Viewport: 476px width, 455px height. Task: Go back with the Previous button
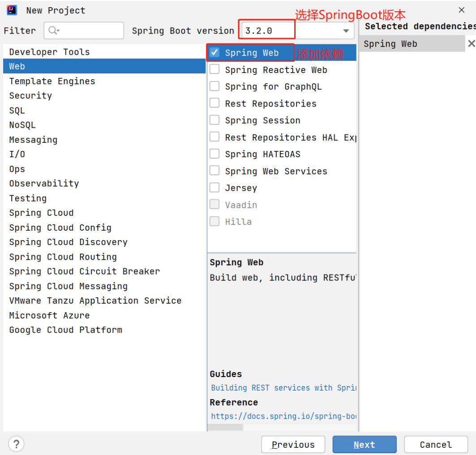click(x=293, y=444)
